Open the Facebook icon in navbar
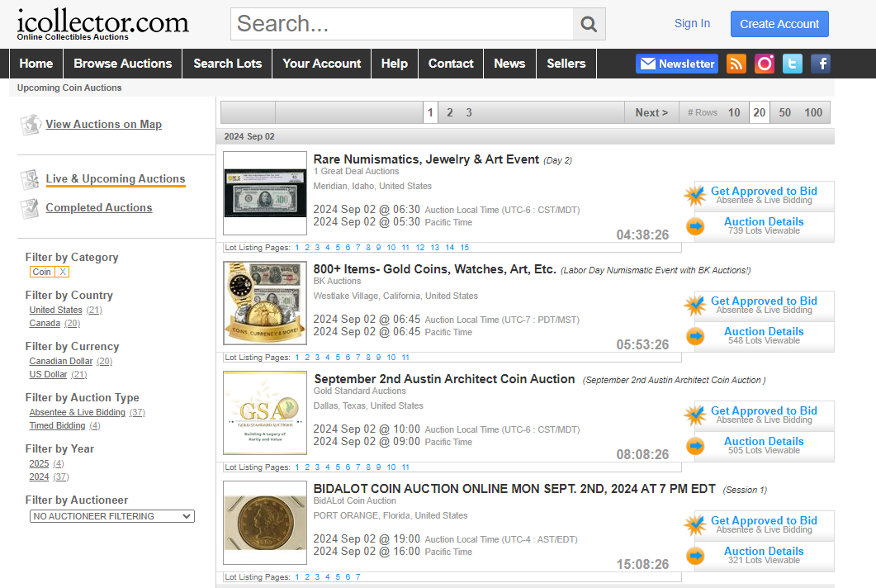Viewport: 876px width, 588px height. 821,64
